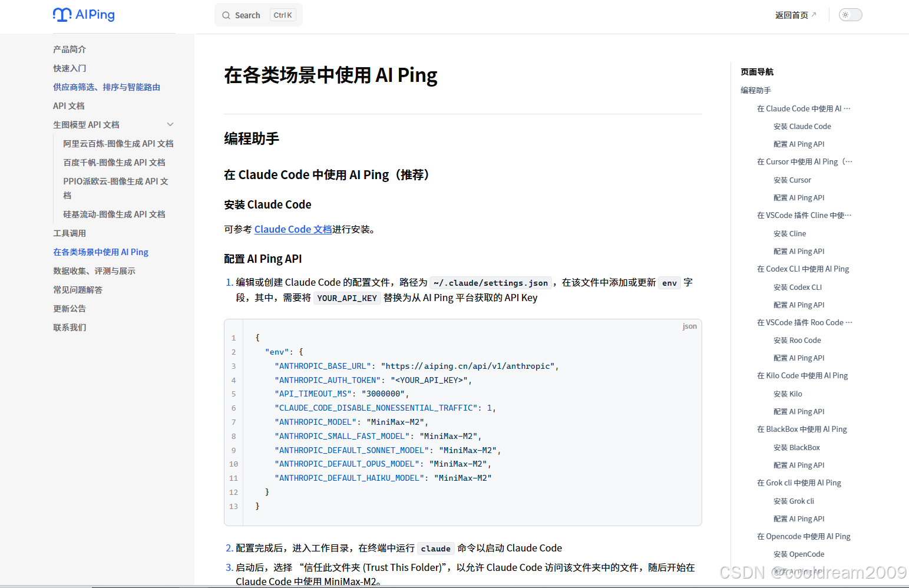This screenshot has height=588, width=909.
Task: Jump to 安装 Roo Code in navigation
Action: [x=797, y=340]
